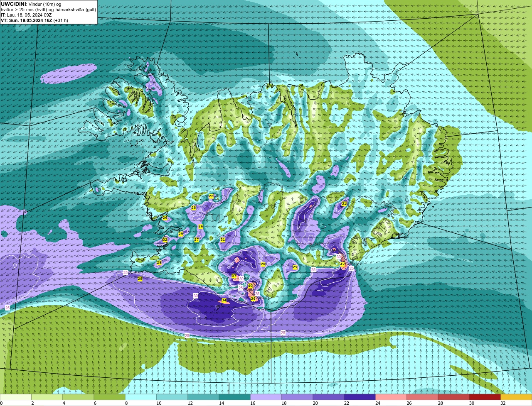Click the legend value 8
The image size is (532, 406).
pos(126,403)
